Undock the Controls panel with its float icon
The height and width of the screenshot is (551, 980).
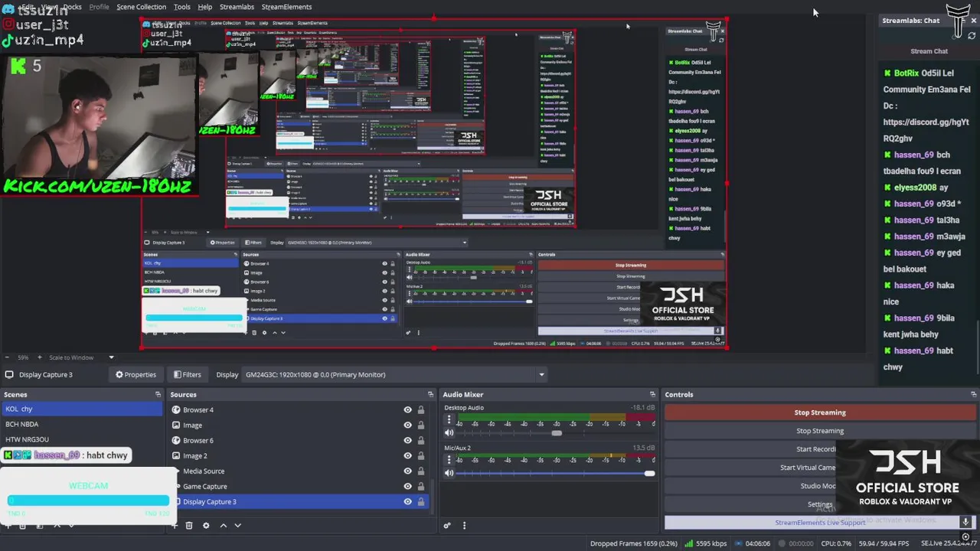(x=974, y=394)
